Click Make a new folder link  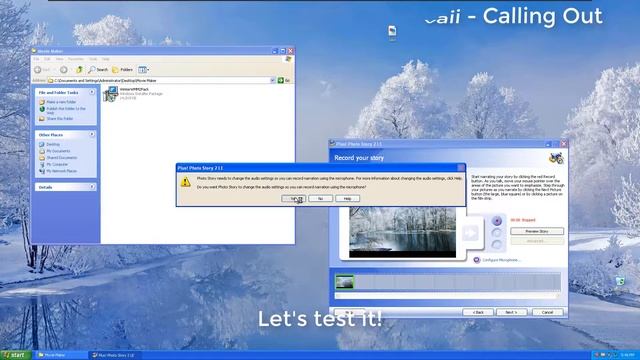61,102
